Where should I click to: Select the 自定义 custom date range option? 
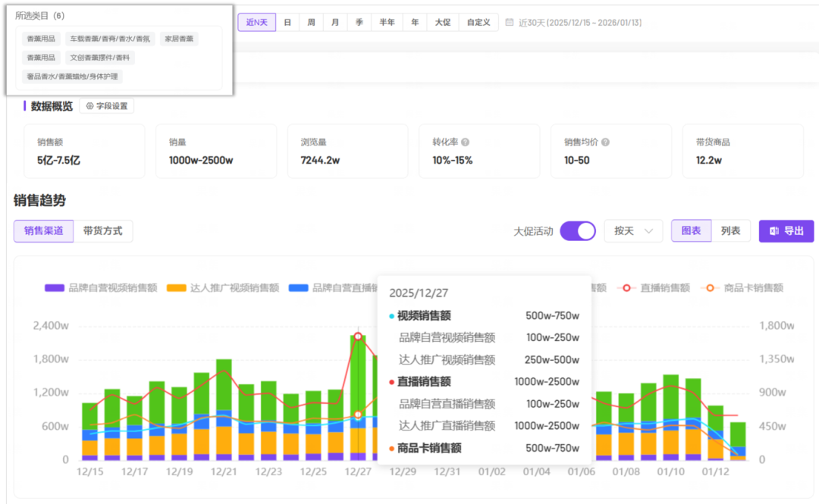479,23
